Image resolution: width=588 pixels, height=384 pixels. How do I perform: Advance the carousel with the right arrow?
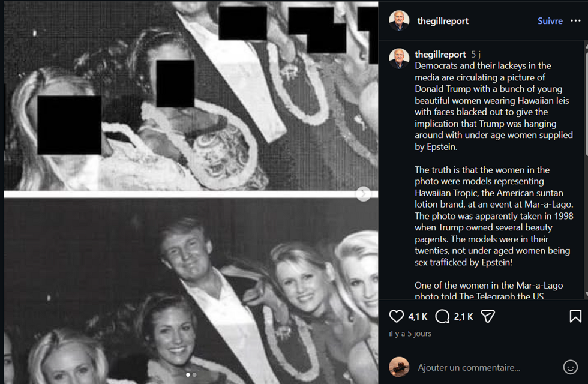tap(362, 193)
